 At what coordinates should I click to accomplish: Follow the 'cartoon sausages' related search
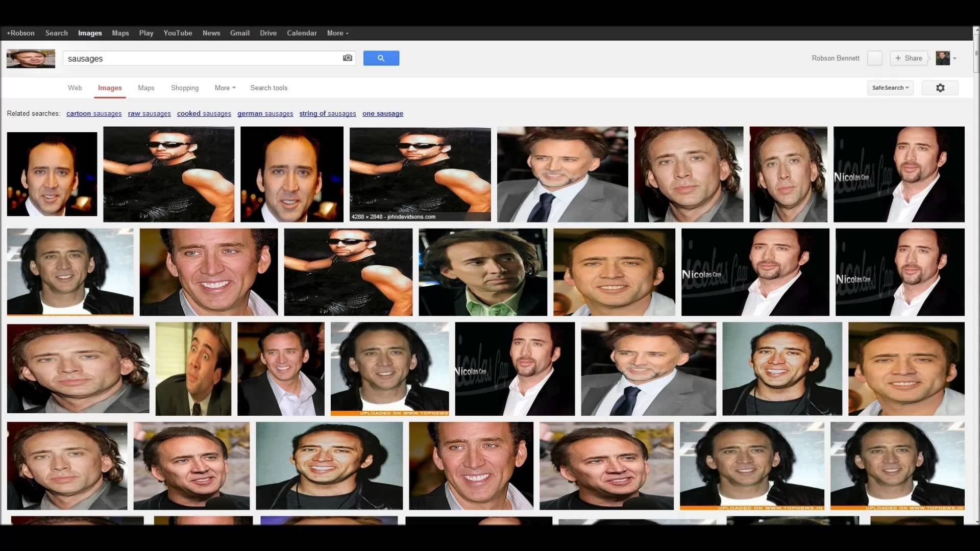coord(94,114)
